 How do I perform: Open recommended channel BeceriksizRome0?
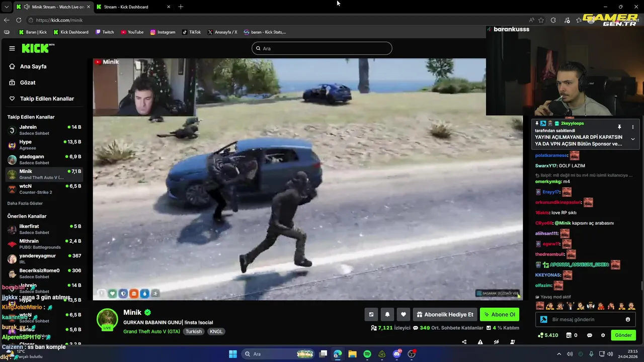[x=44, y=273]
